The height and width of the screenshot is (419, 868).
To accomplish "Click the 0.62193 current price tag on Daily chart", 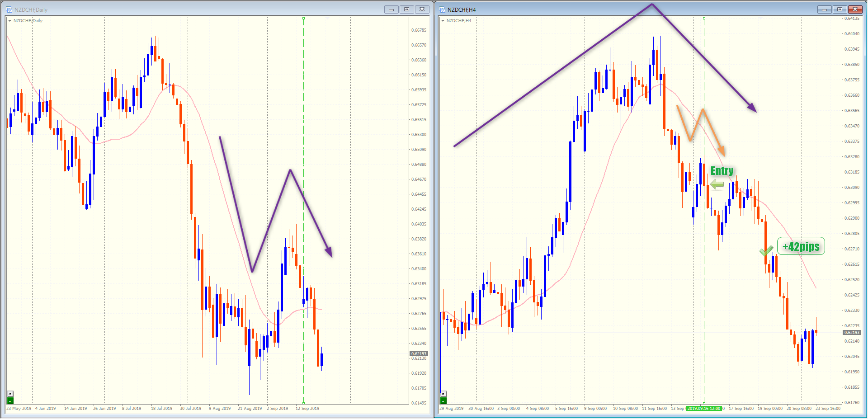I will pos(419,354).
